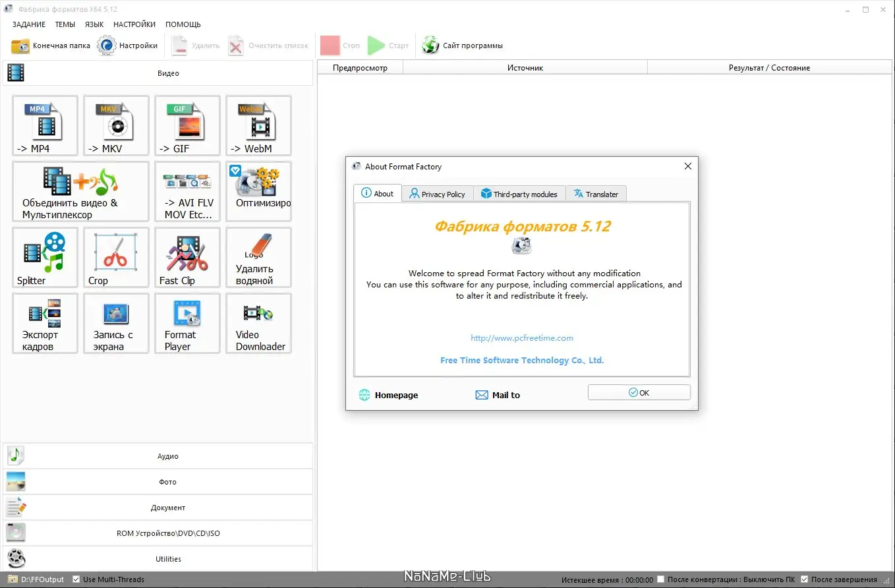
Task: Open the ЯЗЫК menu
Action: coord(94,24)
